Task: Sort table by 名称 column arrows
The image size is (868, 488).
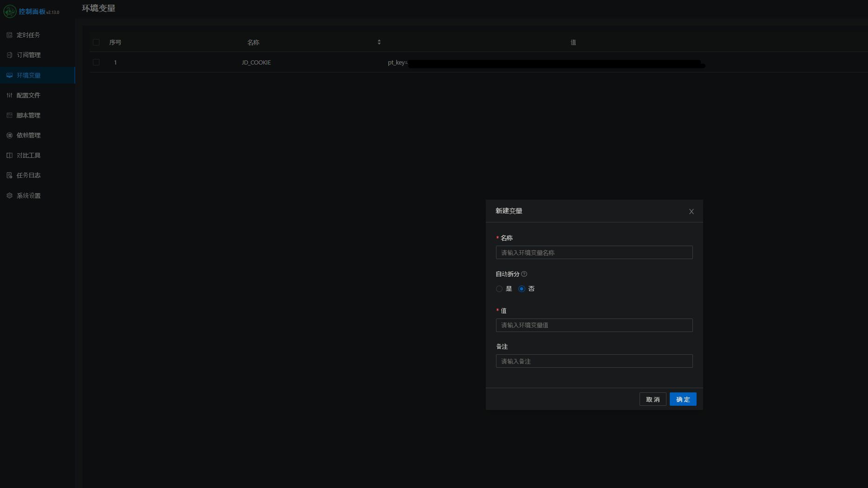Action: click(379, 42)
